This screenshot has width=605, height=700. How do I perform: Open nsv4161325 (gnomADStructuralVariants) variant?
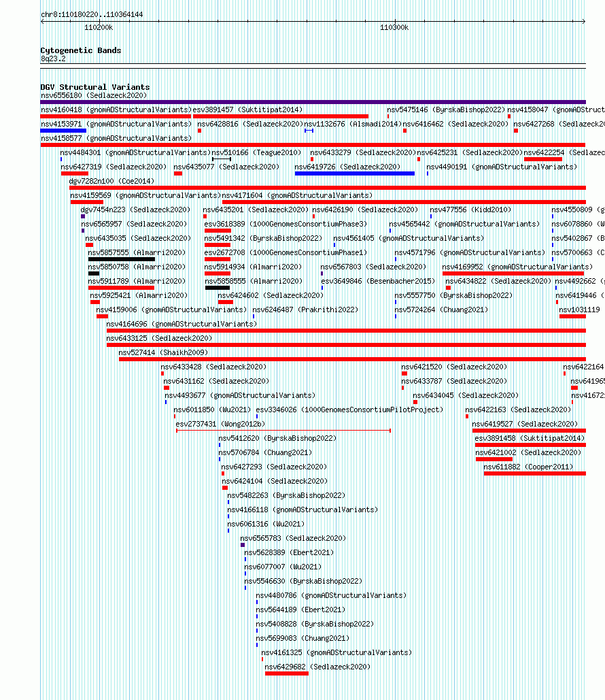(336, 652)
